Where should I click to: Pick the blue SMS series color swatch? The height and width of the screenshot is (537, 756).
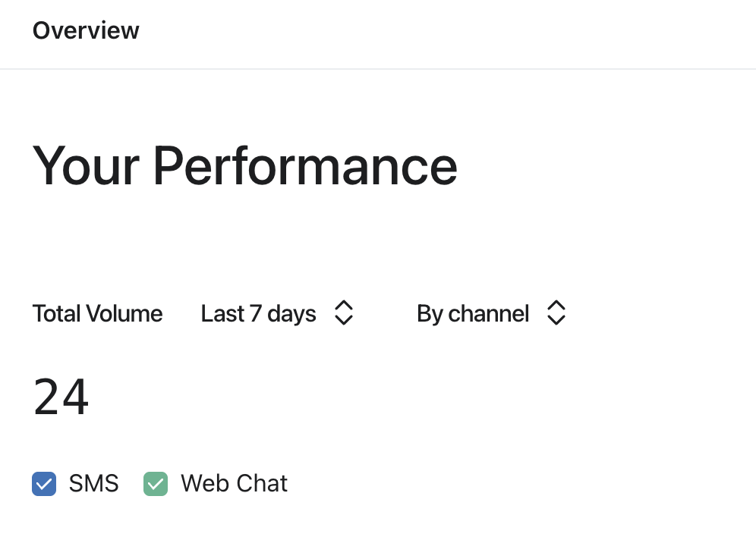[44, 484]
